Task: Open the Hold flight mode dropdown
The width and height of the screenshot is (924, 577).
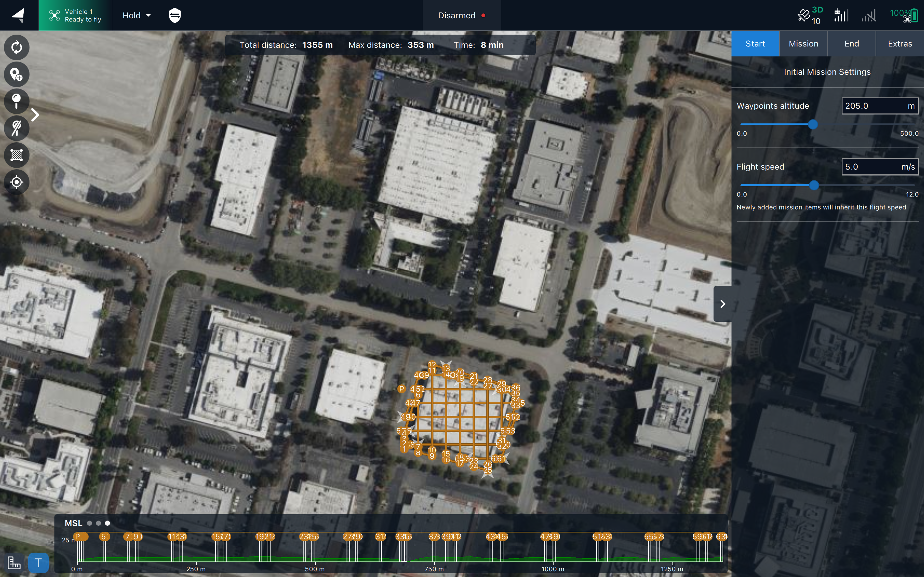Action: tap(136, 15)
